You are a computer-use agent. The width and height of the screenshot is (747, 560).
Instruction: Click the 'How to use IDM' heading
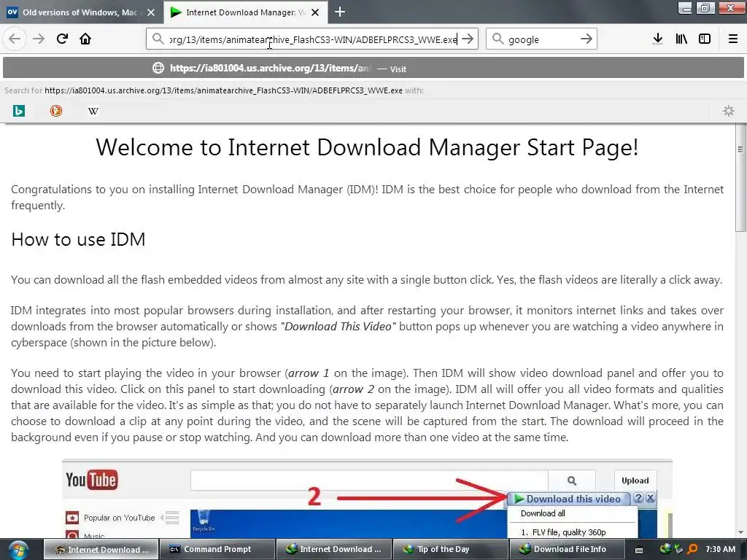pyautogui.click(x=78, y=239)
